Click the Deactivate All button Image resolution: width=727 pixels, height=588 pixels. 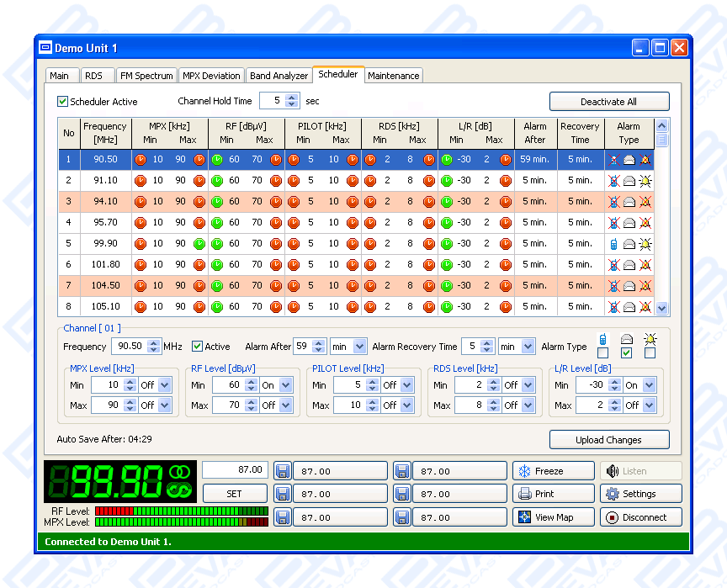click(x=608, y=102)
